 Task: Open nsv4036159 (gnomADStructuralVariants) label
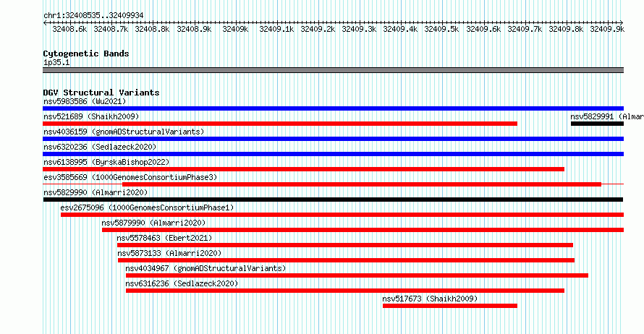pos(124,132)
